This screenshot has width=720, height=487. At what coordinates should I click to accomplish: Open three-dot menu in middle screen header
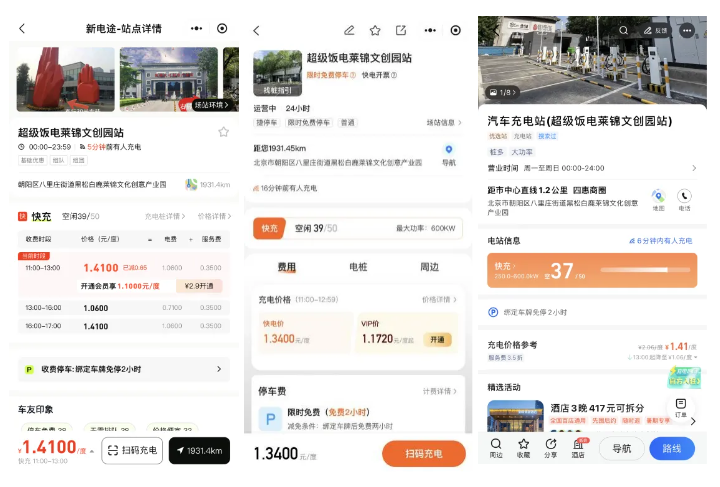click(430, 31)
